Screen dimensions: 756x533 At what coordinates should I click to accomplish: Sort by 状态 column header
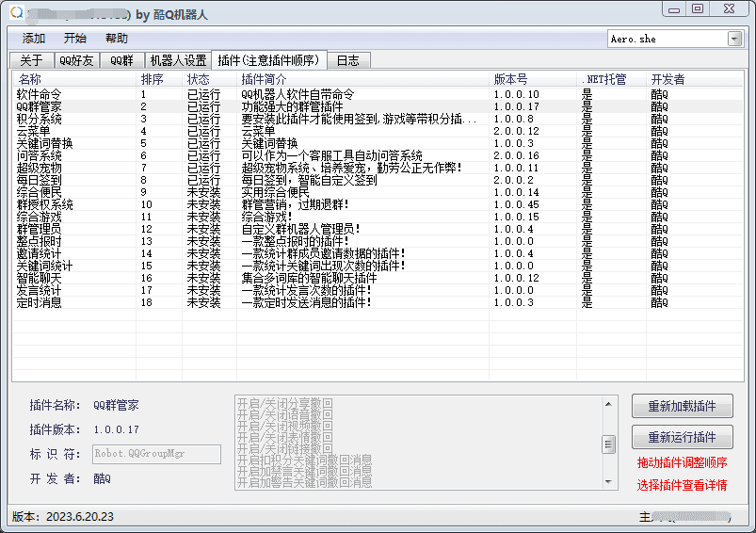click(x=209, y=80)
